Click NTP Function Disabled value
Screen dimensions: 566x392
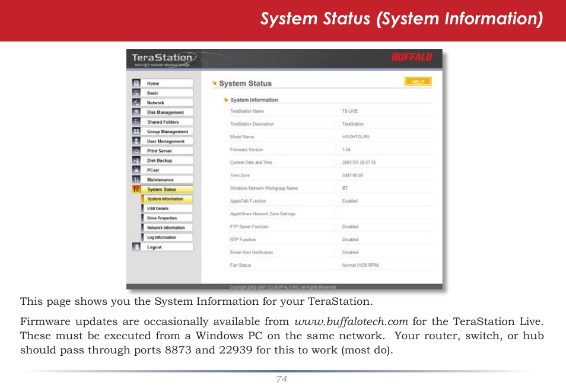tap(350, 240)
